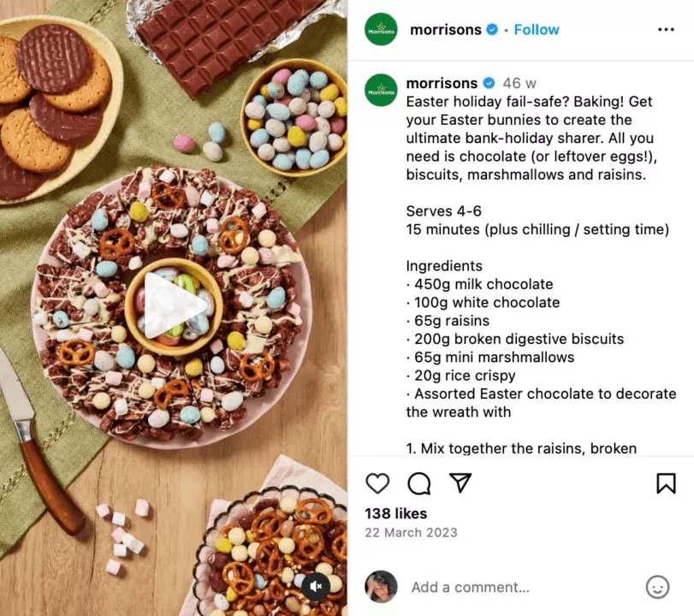Image resolution: width=694 pixels, height=616 pixels.
Task: Open the emoji picker beside Add a comment
Action: tap(657, 587)
